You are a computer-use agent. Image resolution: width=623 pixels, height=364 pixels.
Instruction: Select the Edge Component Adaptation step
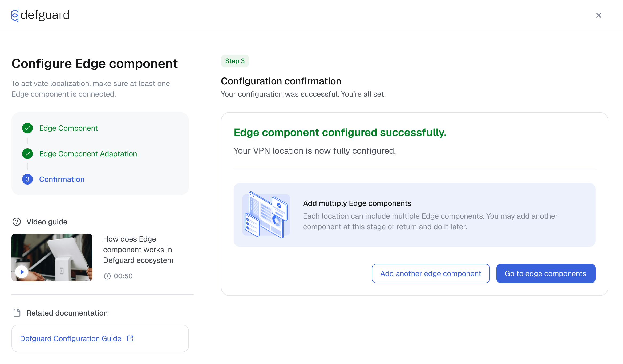pyautogui.click(x=88, y=154)
